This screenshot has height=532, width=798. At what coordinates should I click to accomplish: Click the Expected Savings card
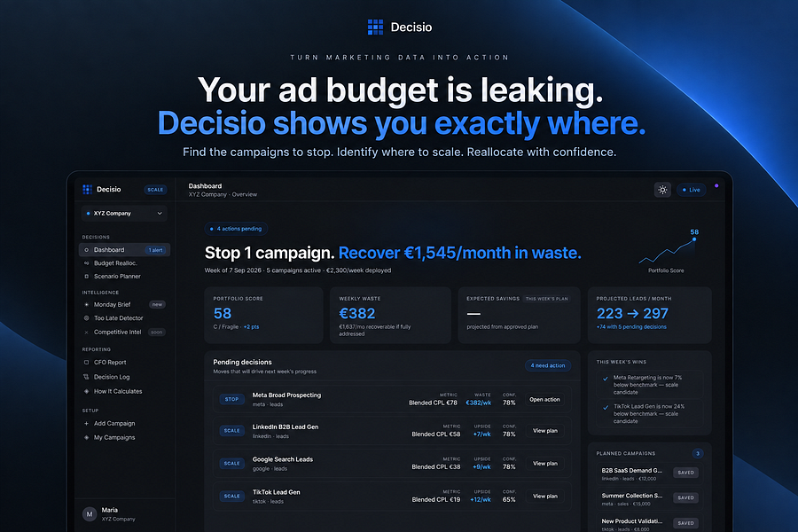[x=519, y=315]
